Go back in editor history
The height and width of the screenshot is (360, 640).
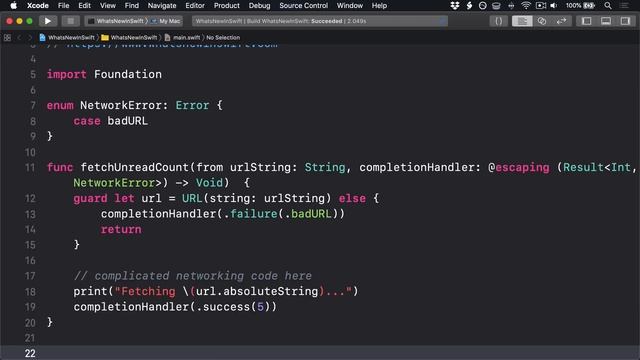click(x=19, y=38)
